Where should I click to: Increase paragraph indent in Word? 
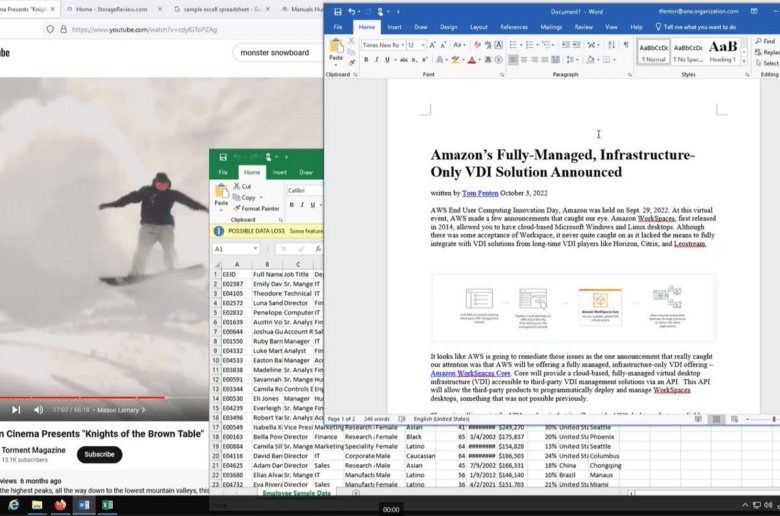pyautogui.click(x=576, y=45)
